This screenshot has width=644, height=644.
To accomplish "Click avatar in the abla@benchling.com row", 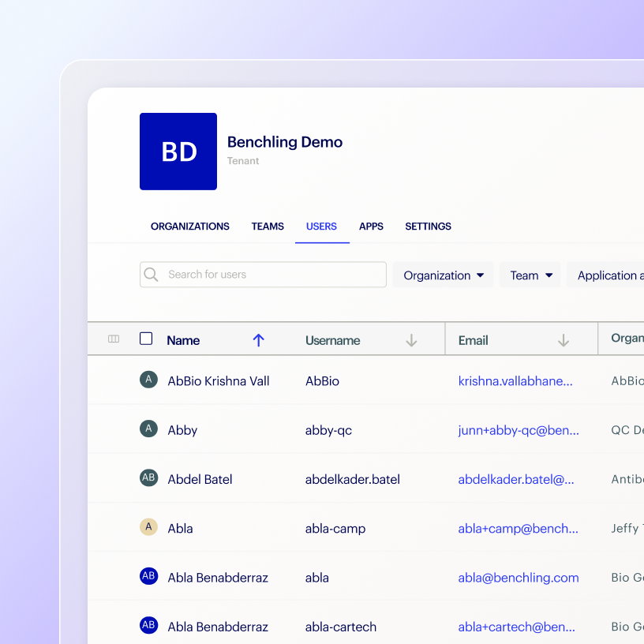I will (x=148, y=576).
